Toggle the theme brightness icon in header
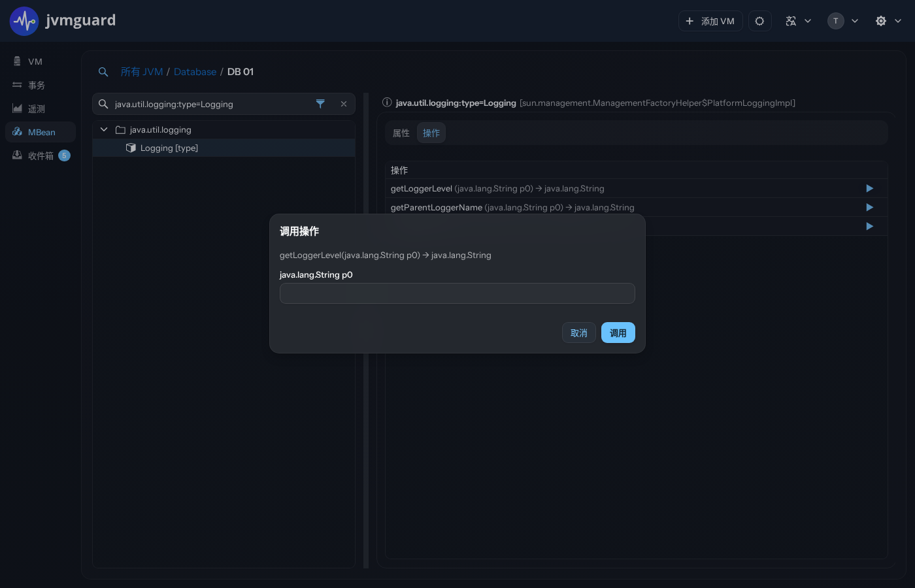Viewport: 915px width, 588px height. point(759,21)
